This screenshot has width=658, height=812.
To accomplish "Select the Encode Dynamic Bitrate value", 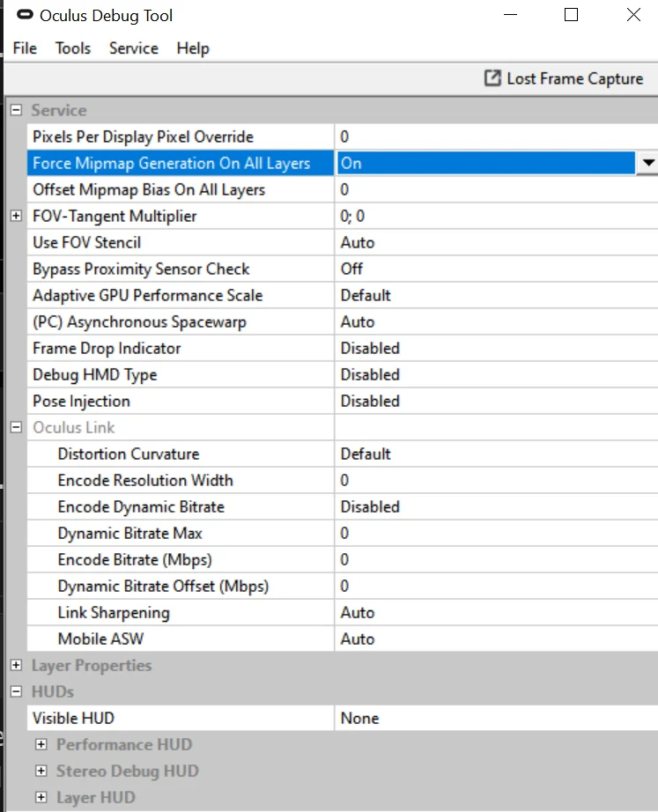I will pos(493,506).
